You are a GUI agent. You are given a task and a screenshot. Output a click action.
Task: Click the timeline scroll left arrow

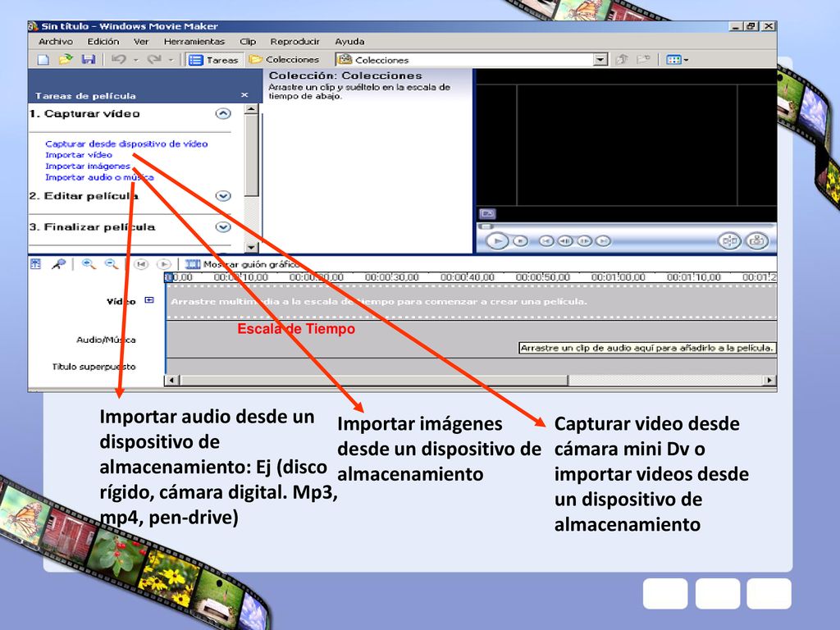pos(172,381)
